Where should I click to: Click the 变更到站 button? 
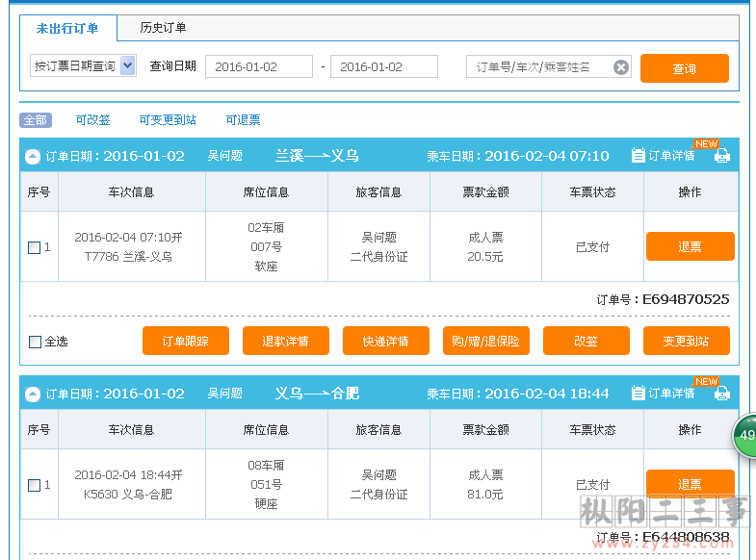687,341
